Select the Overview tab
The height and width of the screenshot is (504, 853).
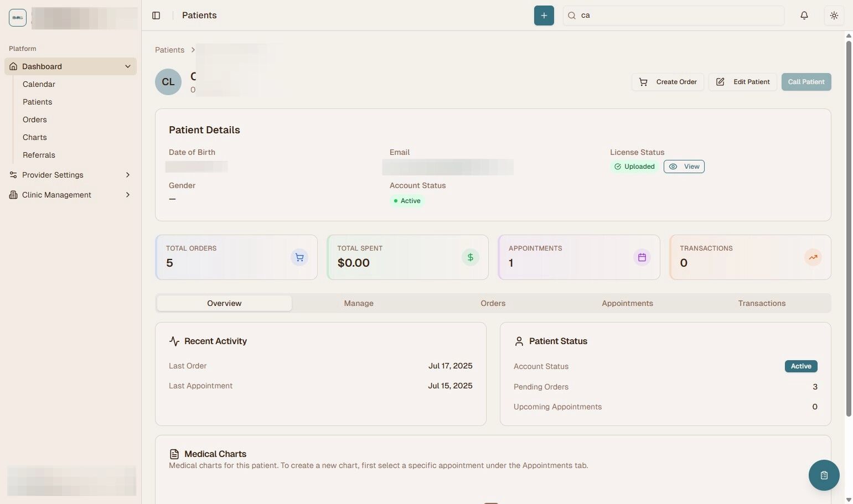224,303
